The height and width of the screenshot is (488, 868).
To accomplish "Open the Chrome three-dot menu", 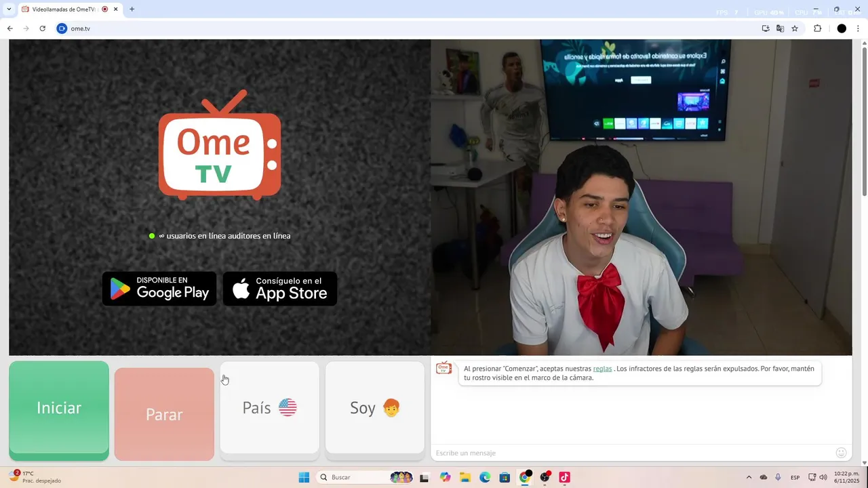I will (859, 28).
